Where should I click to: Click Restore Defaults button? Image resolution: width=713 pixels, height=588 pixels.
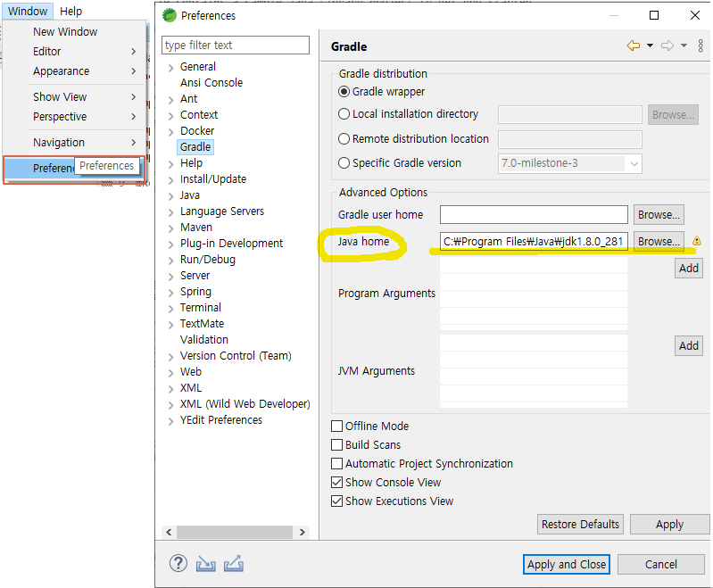580,525
